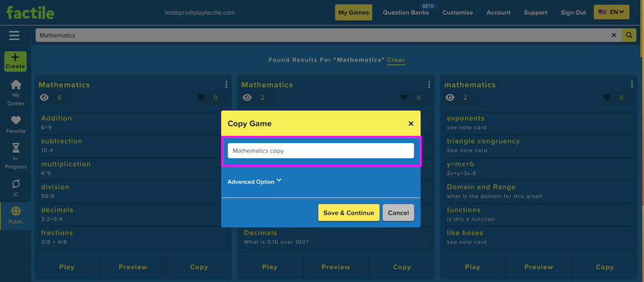Open the Customize menu item
644x282 pixels.
(x=458, y=13)
